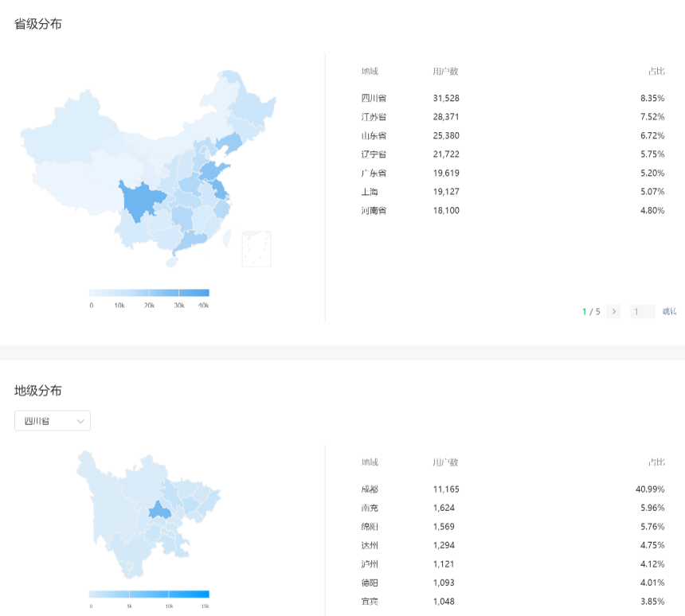Select Guangdong province on China map
The width and height of the screenshot is (685, 616).
pos(191,242)
